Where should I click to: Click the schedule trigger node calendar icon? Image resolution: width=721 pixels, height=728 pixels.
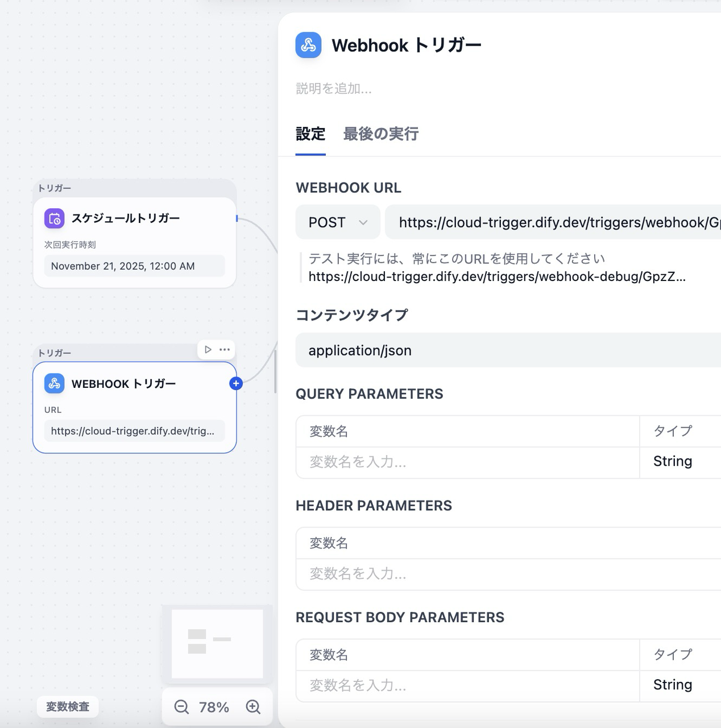pos(54,218)
